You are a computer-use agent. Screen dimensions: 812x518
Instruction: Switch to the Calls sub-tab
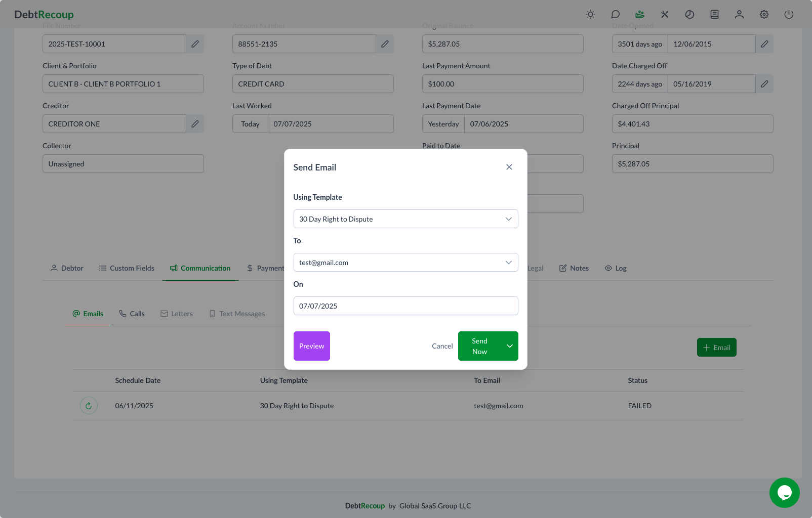[x=132, y=314]
